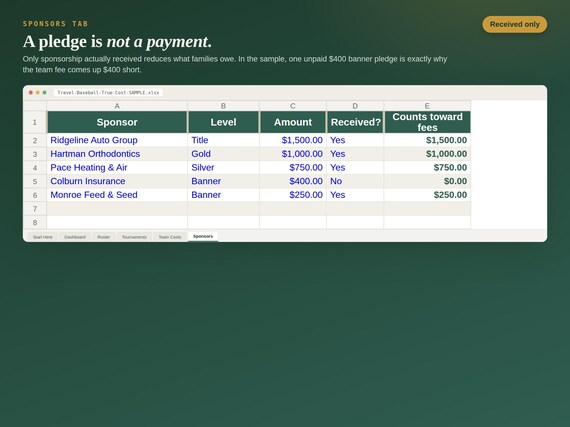Image resolution: width=570 pixels, height=427 pixels.
Task: Click the 'SPONSORS TAB' heading label
Action: click(55, 24)
